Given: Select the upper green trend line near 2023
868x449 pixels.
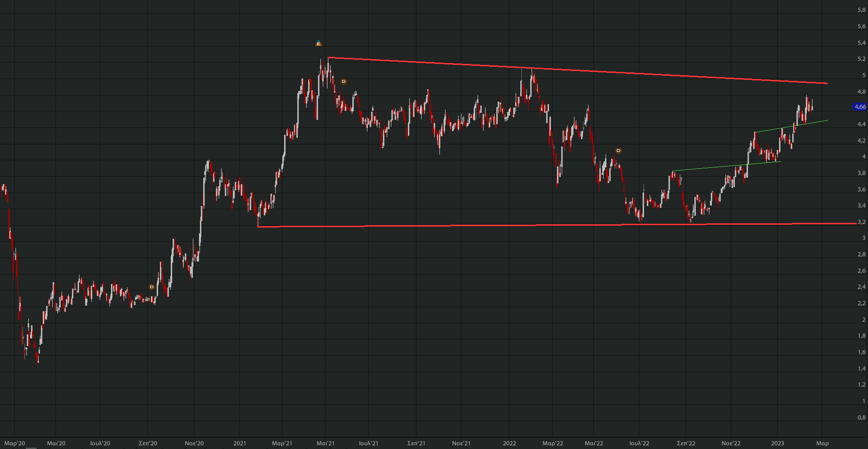Looking at the screenshot, I should tap(791, 126).
